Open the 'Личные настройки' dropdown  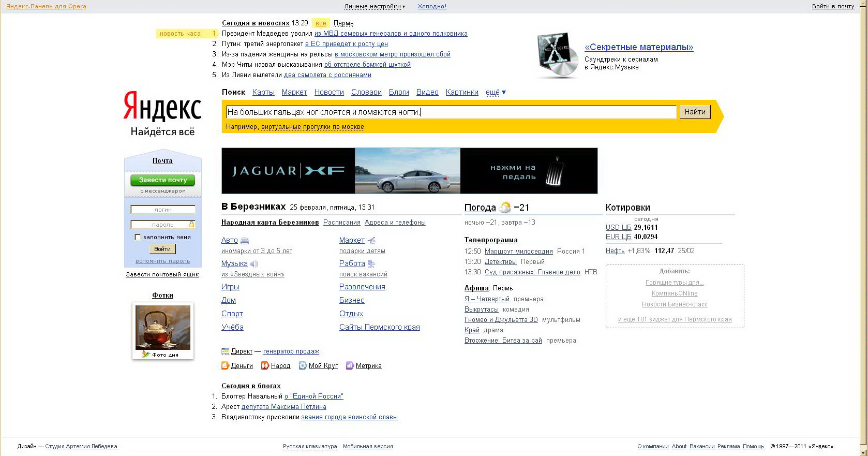(375, 6)
